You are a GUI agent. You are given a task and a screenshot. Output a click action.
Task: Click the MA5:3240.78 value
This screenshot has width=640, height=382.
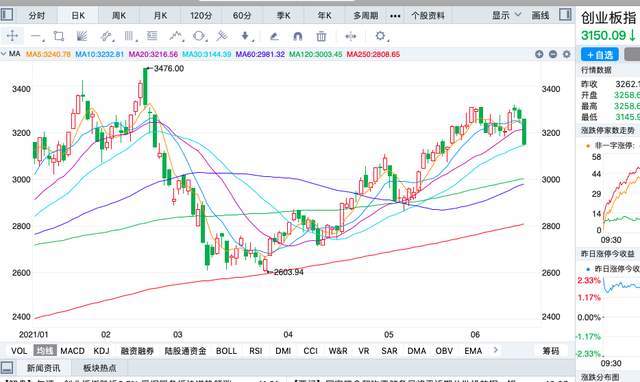pos(49,54)
